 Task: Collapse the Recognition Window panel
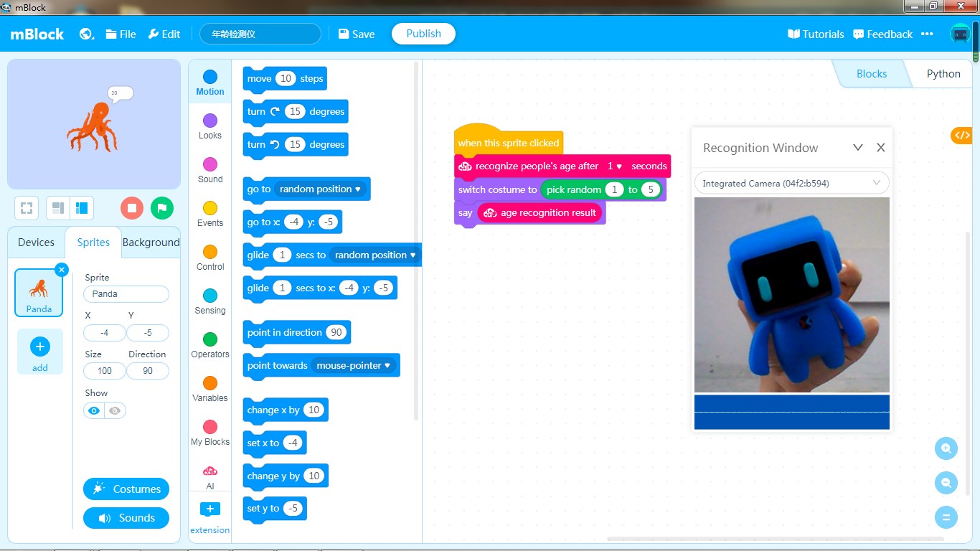pyautogui.click(x=858, y=147)
